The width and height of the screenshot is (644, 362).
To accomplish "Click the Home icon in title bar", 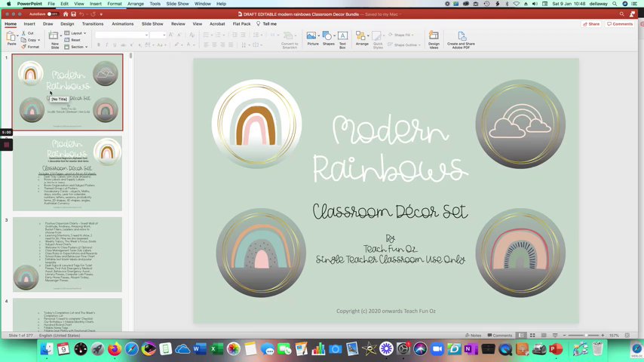I will (x=66, y=14).
